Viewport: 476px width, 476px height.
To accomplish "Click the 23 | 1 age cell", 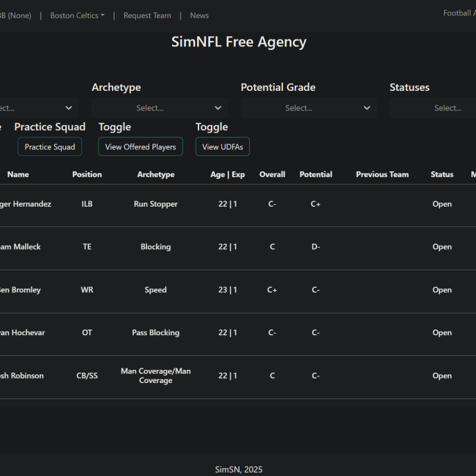I will pos(228,290).
